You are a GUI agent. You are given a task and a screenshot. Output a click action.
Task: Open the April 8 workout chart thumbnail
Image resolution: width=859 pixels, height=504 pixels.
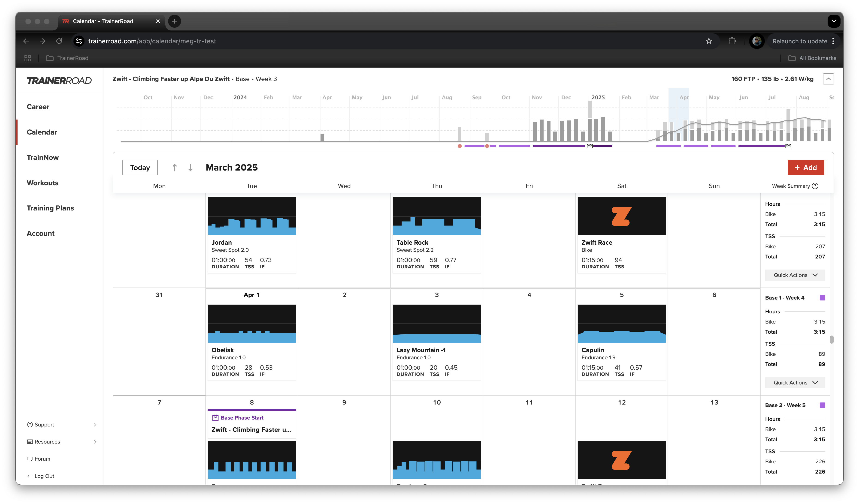(x=252, y=460)
